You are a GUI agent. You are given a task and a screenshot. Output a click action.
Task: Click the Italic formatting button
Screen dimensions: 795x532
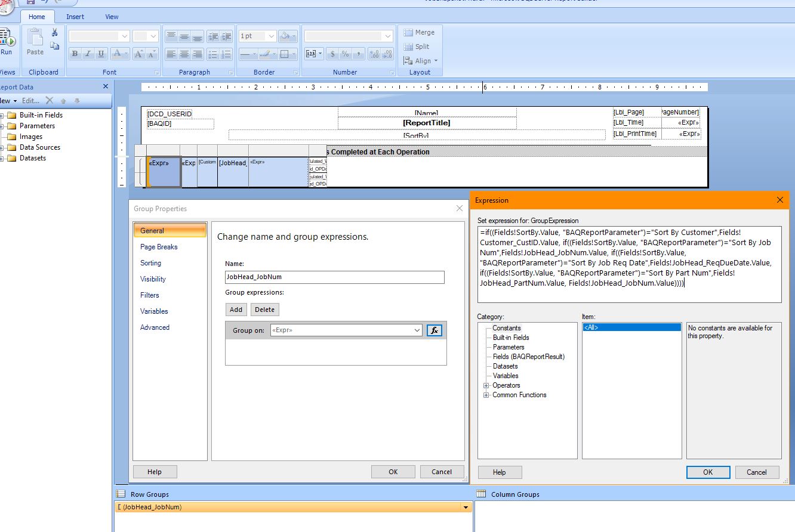88,54
